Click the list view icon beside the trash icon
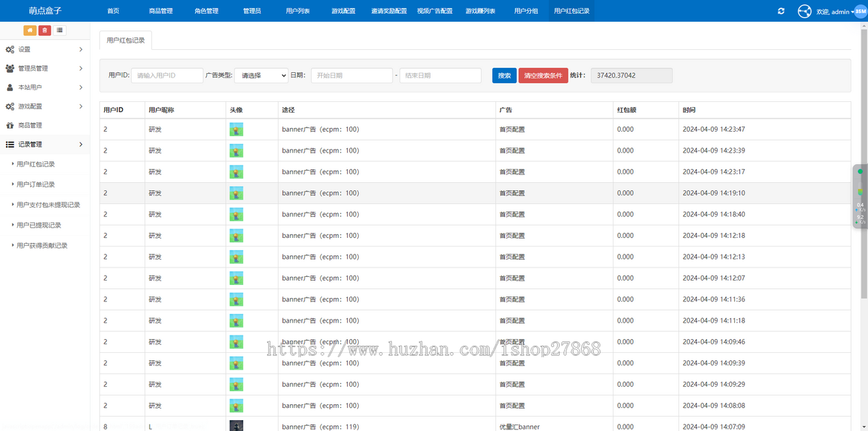This screenshot has width=868, height=431. 59,30
